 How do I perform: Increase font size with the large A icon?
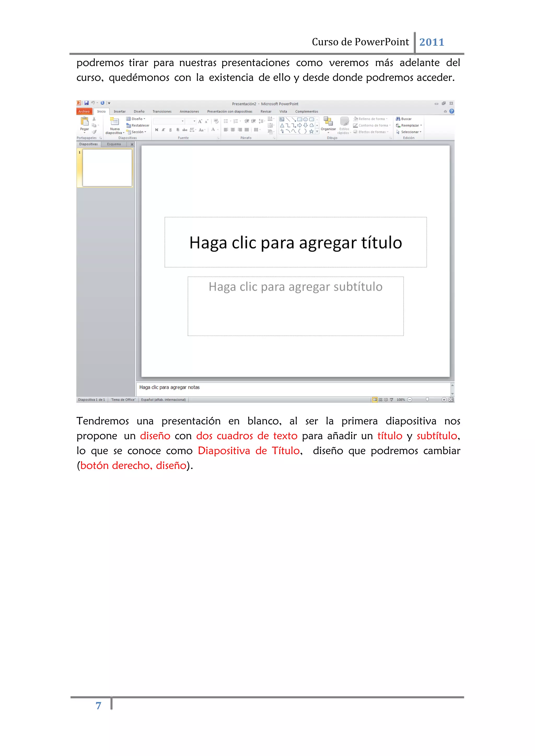[x=200, y=121]
